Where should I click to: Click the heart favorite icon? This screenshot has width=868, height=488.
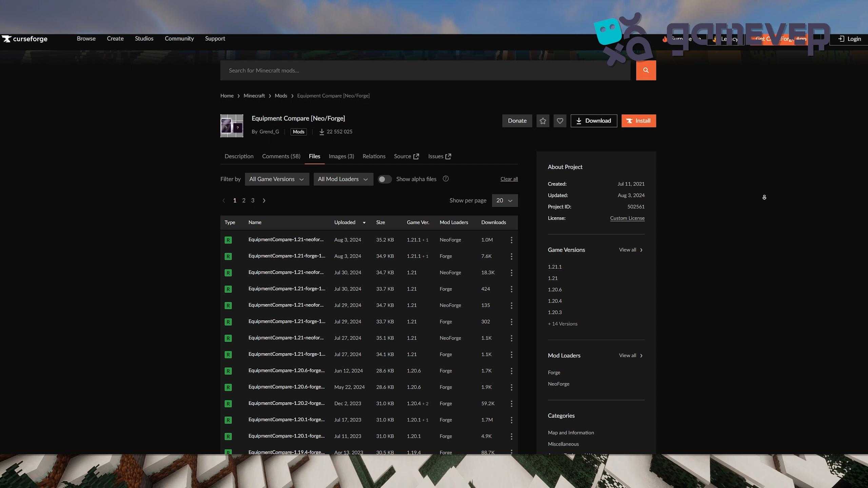(559, 121)
